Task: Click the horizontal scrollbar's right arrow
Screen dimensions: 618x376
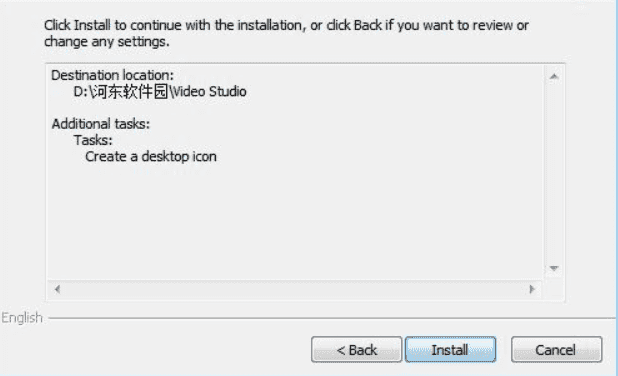Action: click(532, 289)
